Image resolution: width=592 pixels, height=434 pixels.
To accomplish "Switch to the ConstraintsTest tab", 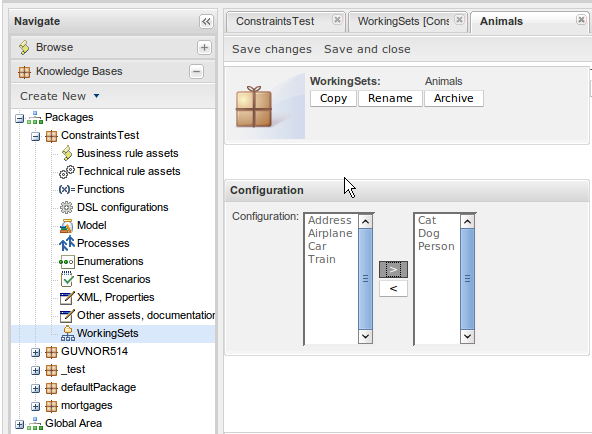I will [275, 21].
